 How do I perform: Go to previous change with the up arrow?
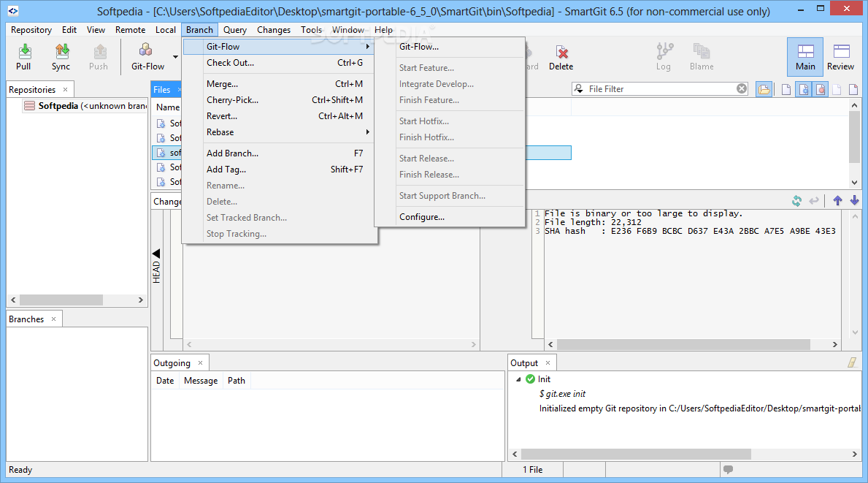point(837,201)
